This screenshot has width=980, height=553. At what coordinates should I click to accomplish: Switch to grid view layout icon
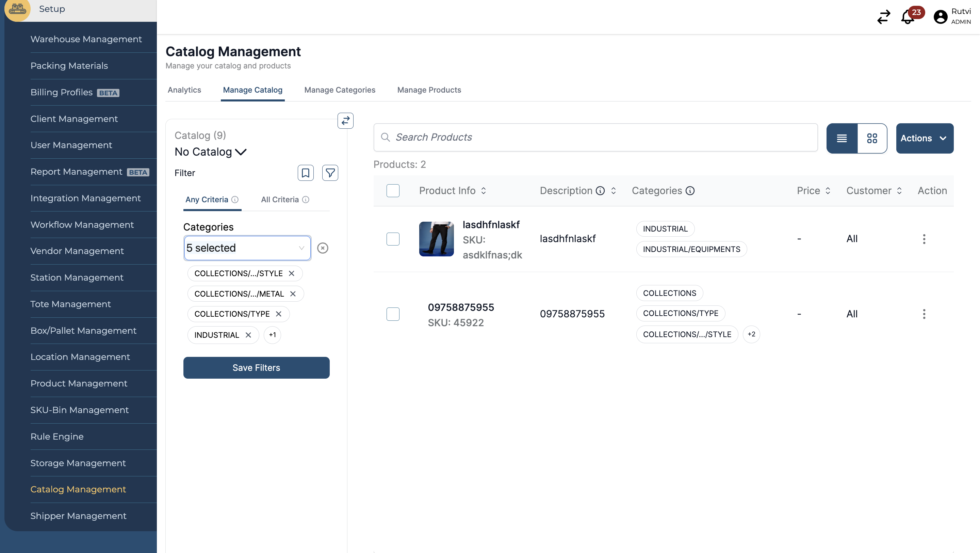872,138
